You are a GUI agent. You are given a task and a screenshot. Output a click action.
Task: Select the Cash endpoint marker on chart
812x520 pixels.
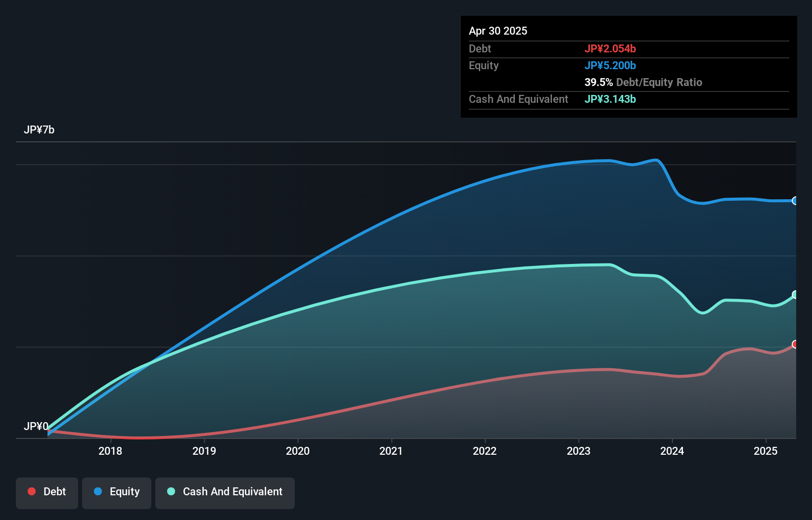(x=795, y=295)
